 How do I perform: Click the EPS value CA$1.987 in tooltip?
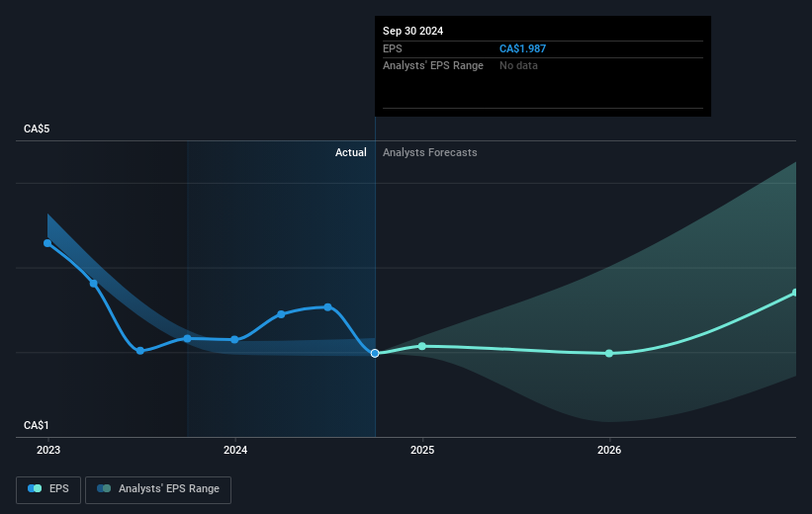(x=522, y=48)
